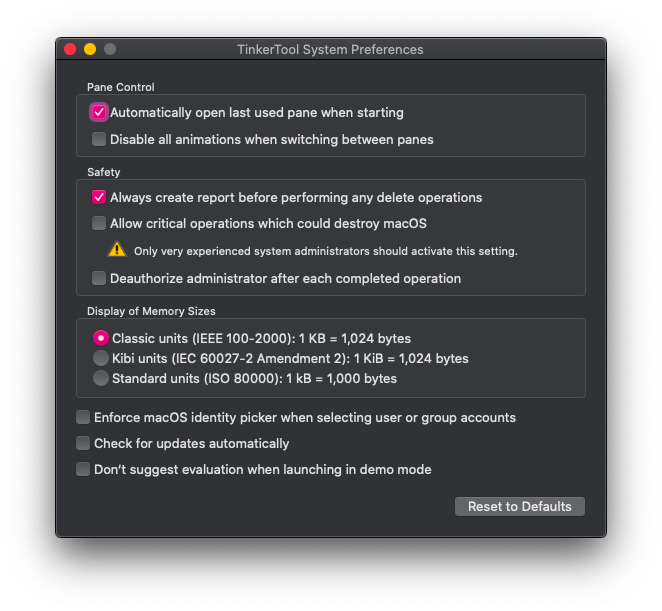This screenshot has height=611, width=662.
Task: Switch to Standard units (ISO 80000)
Action: click(100, 378)
